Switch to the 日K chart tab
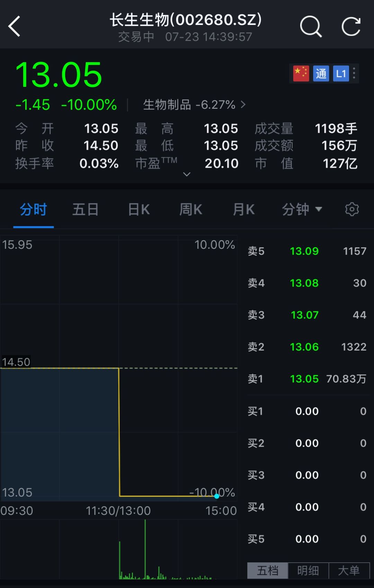 (139, 210)
